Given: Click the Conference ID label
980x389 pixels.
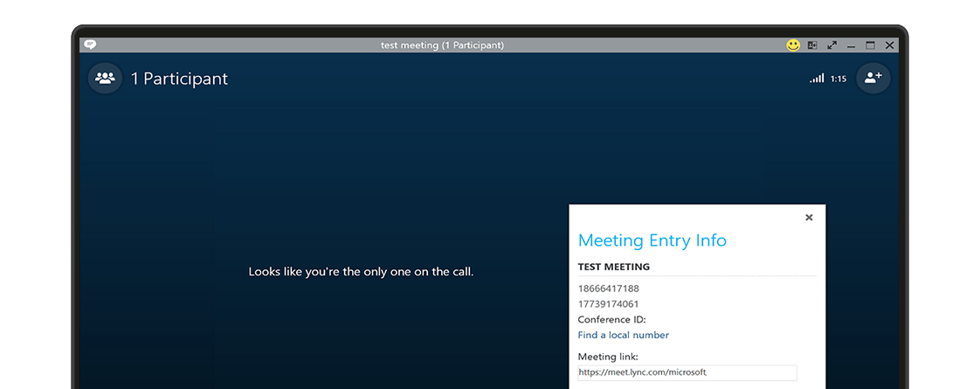Looking at the screenshot, I should [x=611, y=320].
